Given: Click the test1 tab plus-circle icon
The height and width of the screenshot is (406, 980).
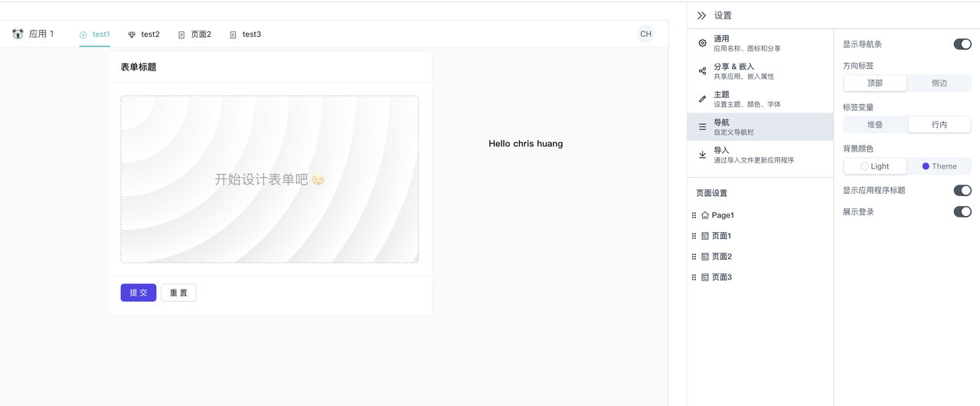Looking at the screenshot, I should click(x=83, y=34).
